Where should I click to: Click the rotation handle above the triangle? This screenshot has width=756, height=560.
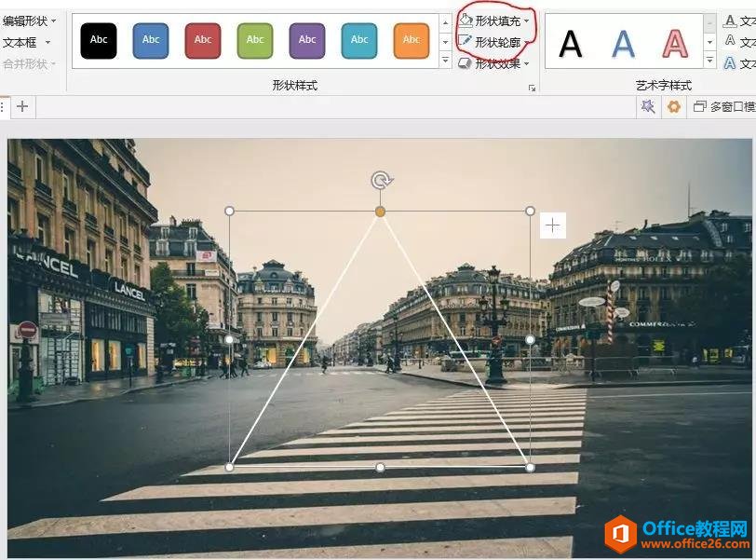[382, 181]
